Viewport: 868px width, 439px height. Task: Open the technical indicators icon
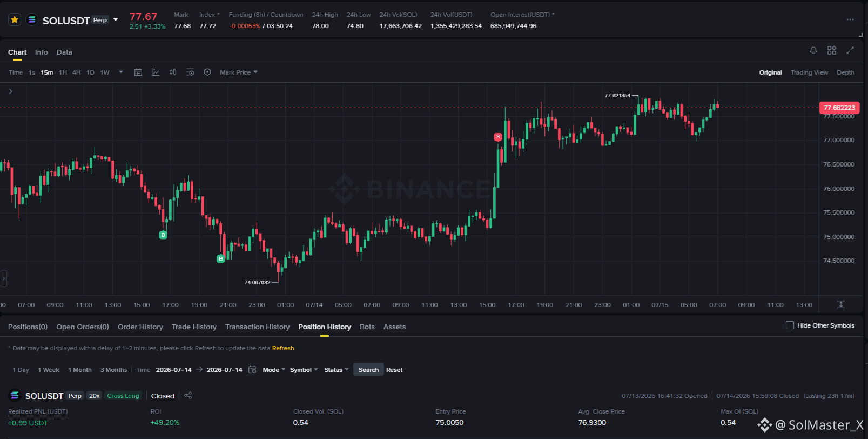[x=156, y=72]
